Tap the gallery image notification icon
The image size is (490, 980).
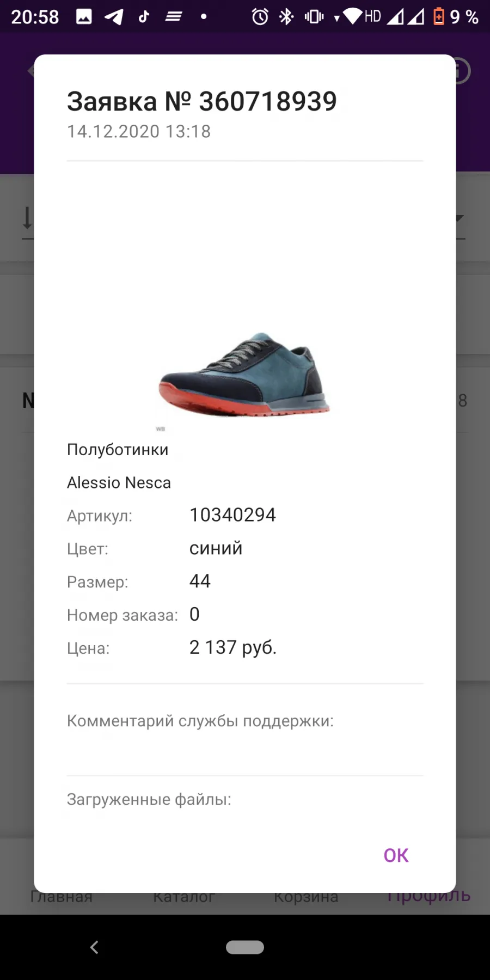(x=84, y=17)
